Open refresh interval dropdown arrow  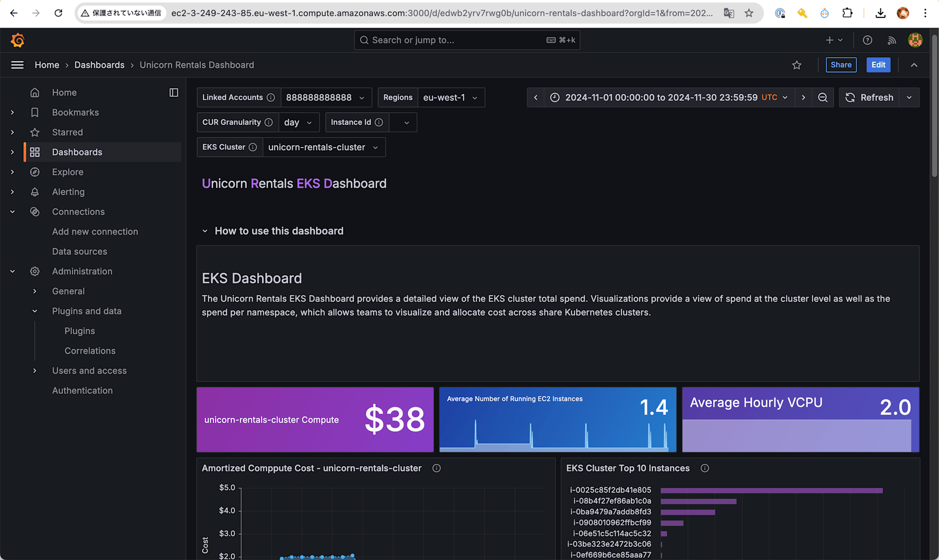909,98
